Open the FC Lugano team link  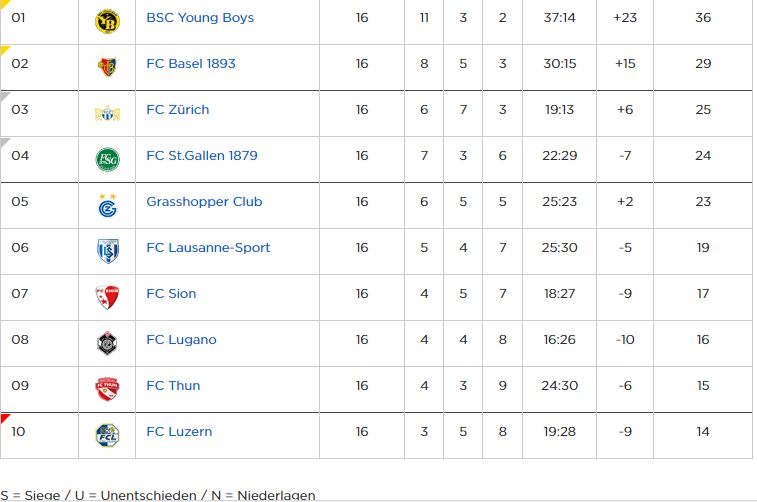tap(181, 340)
